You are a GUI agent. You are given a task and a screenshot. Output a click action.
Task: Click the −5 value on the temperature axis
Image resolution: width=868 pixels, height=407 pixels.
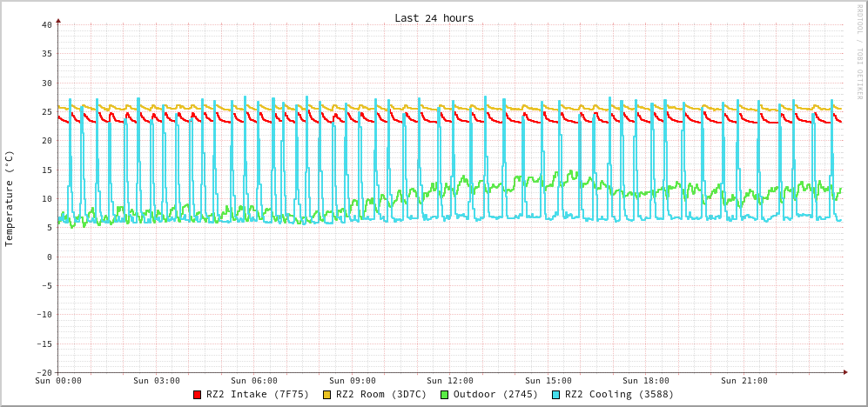tap(46, 286)
